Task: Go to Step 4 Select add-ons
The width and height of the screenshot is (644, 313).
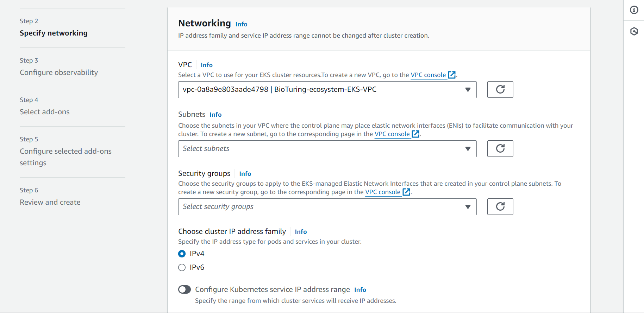Action: pos(45,112)
